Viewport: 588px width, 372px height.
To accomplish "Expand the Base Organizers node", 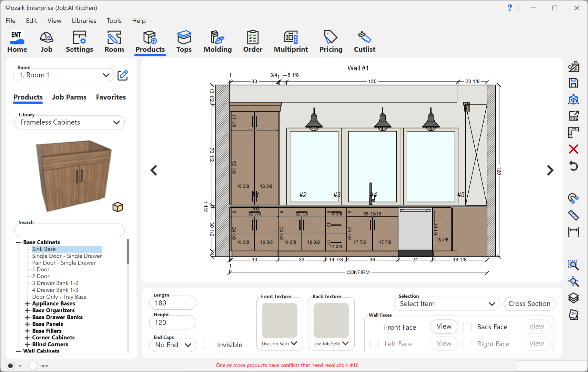I will pyautogui.click(x=27, y=310).
